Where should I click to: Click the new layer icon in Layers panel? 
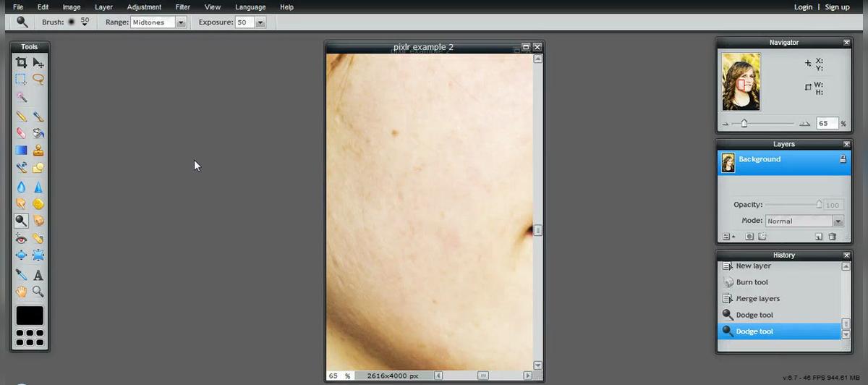(819, 237)
